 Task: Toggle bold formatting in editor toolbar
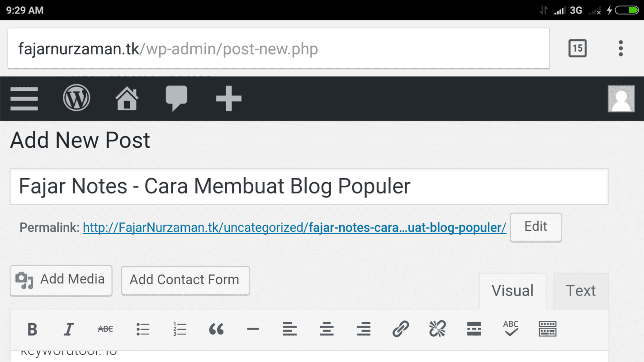tap(32, 329)
